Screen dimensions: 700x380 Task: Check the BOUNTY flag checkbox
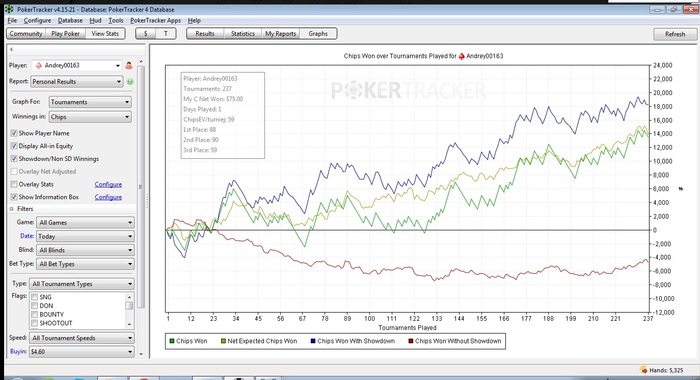pos(34,314)
